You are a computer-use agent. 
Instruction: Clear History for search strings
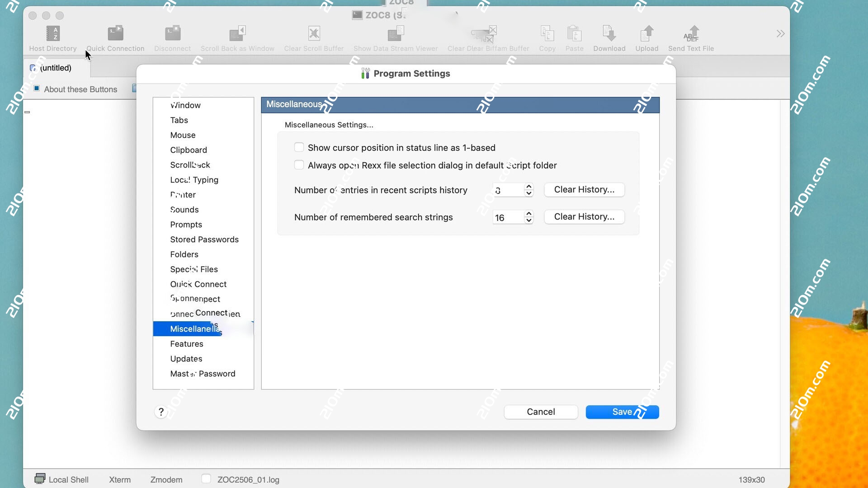pos(584,217)
